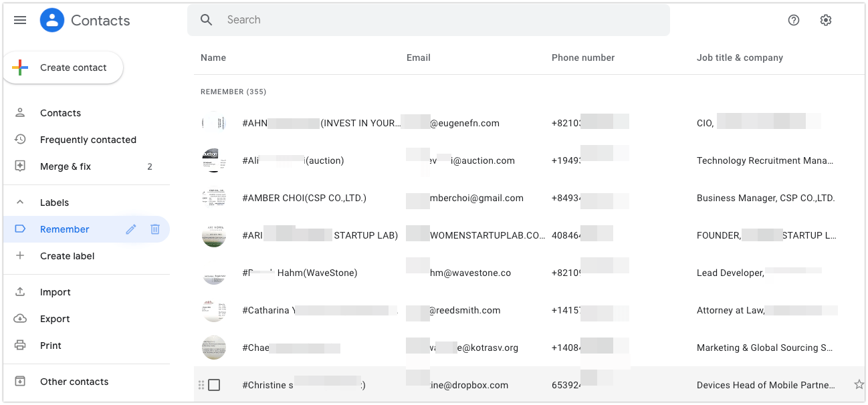Click the Help question mark icon
This screenshot has width=868, height=405.
[x=793, y=20]
